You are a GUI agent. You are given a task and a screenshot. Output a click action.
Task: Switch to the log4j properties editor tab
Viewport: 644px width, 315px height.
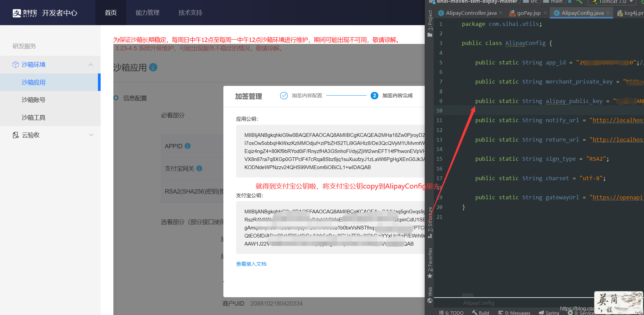[631, 13]
